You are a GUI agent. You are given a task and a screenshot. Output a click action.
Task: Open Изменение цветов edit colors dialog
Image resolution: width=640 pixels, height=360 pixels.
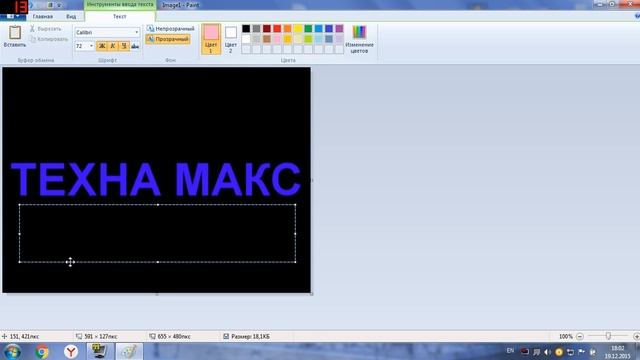point(359,39)
